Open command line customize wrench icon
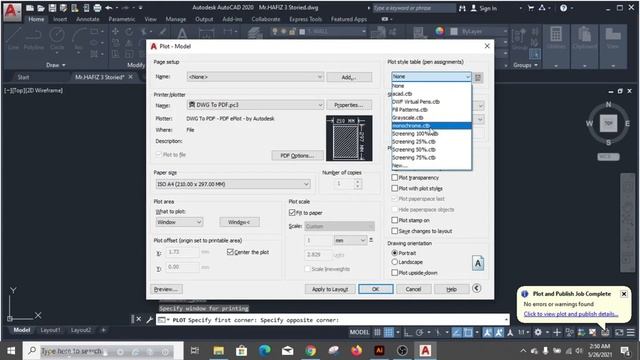Viewport: 640px width, 360px height. pos(149,320)
